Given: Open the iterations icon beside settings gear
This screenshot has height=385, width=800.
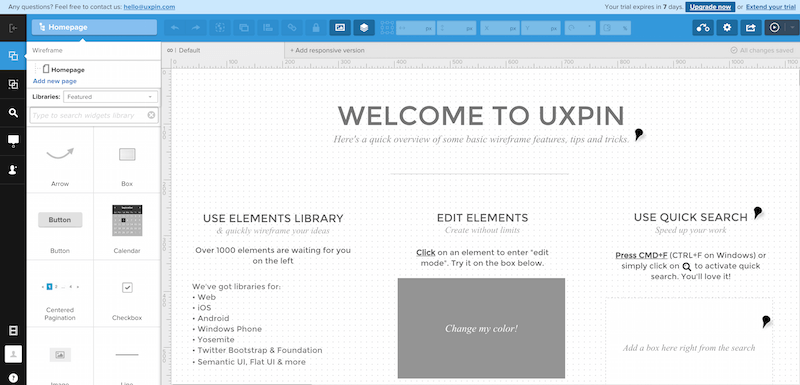Looking at the screenshot, I should [x=703, y=28].
